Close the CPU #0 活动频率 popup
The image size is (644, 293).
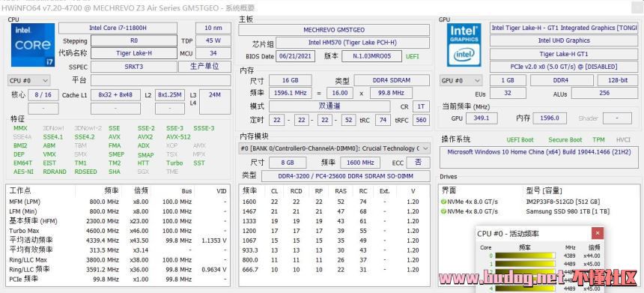[x=597, y=233]
